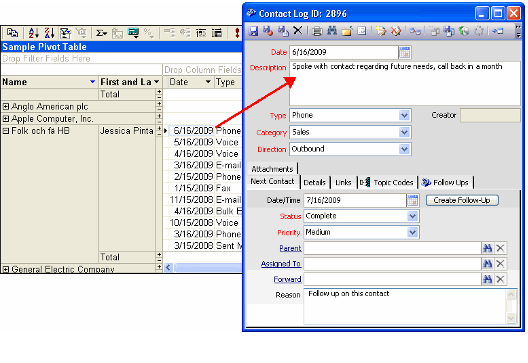Click the binoculars Find icon in the toolbar
Viewport: 528px width, 363px height.
[332, 31]
